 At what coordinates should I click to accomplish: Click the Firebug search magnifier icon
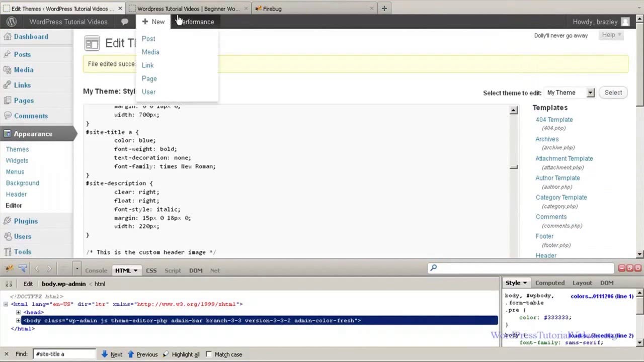click(x=433, y=268)
